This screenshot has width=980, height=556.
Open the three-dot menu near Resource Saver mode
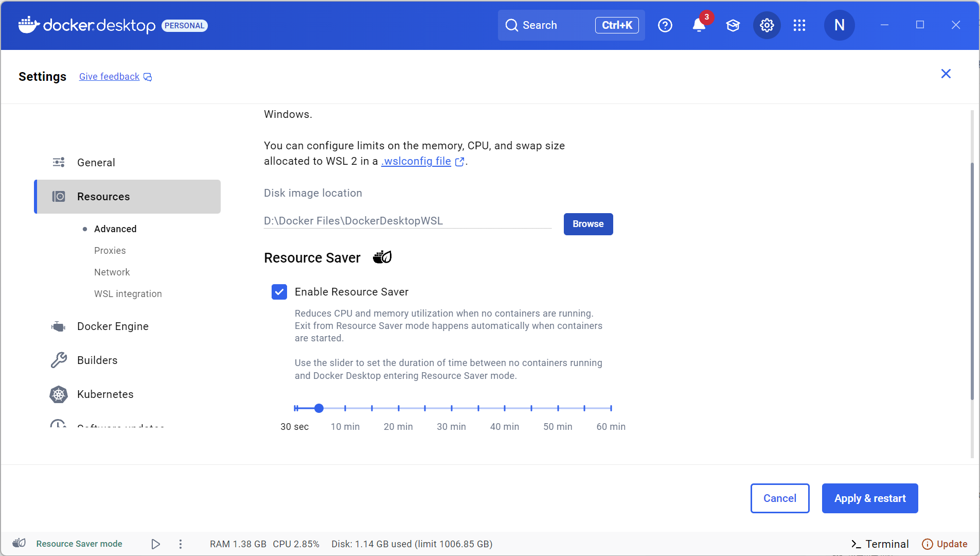(181, 544)
